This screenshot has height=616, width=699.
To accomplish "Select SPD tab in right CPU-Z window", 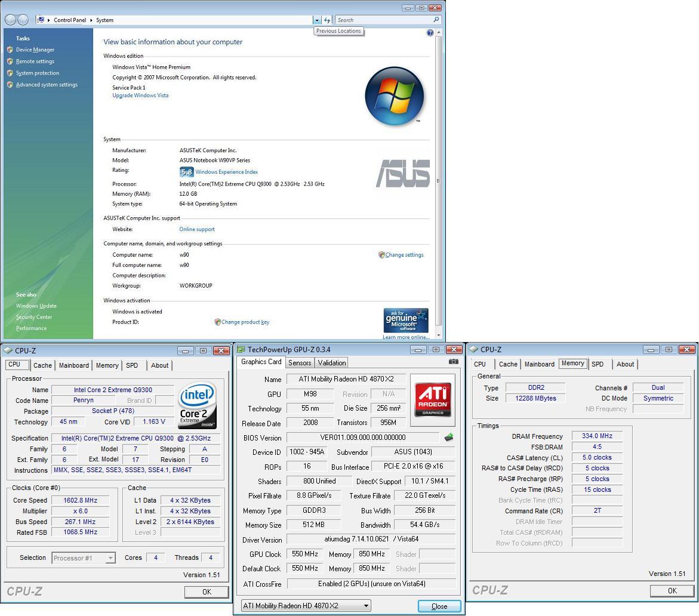I will click(598, 364).
